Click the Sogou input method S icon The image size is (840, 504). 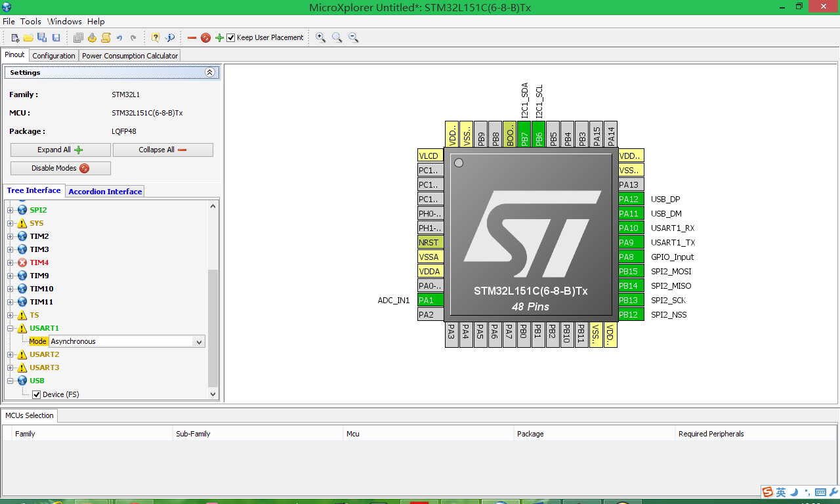(x=768, y=492)
